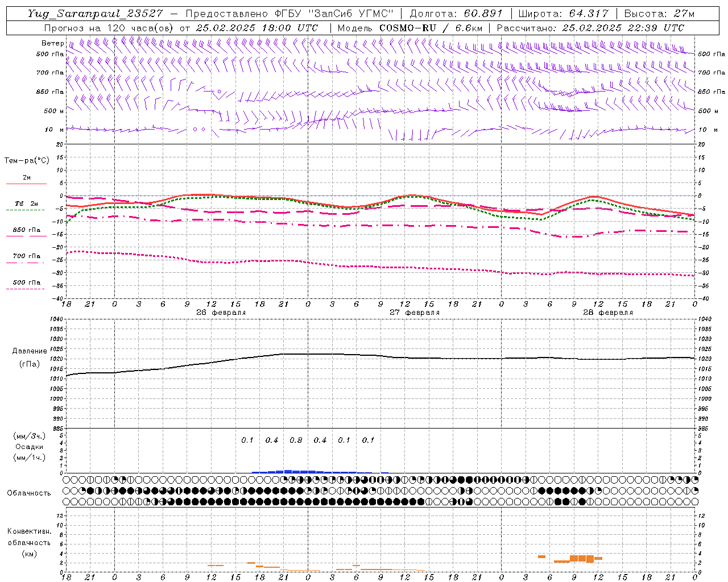The image size is (728, 582).
Task: Select the Рассчитано: 25.02.2025 22:39 UTC text
Action: click(x=590, y=28)
